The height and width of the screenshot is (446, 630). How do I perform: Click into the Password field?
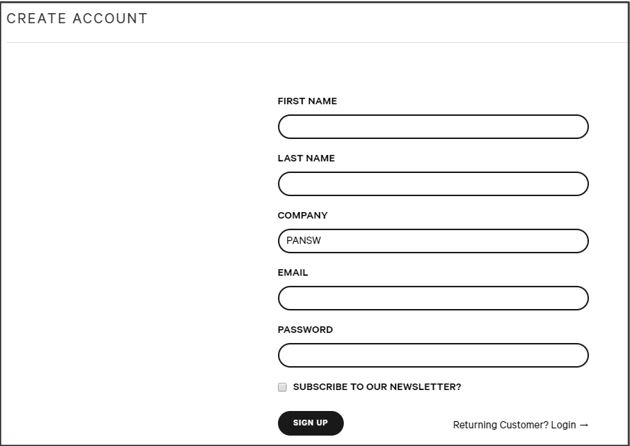point(432,355)
